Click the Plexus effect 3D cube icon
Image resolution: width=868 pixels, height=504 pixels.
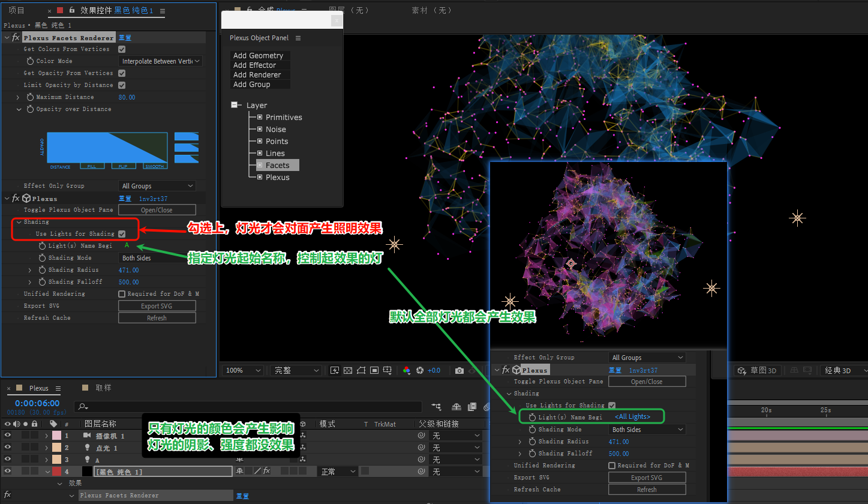pos(26,198)
